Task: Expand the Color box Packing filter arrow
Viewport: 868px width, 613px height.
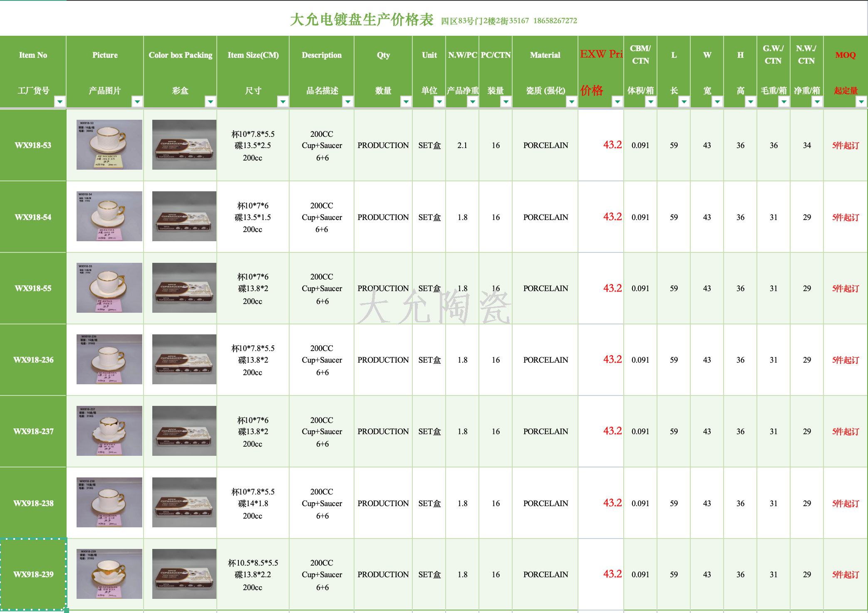Action: (x=211, y=101)
